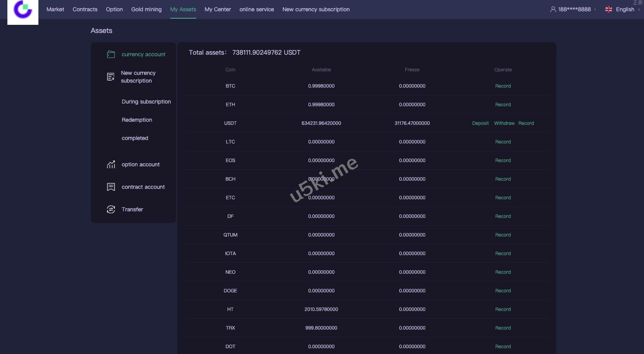This screenshot has height=354, width=644.
Task: Click the New currency subscription list icon
Action: tap(111, 77)
